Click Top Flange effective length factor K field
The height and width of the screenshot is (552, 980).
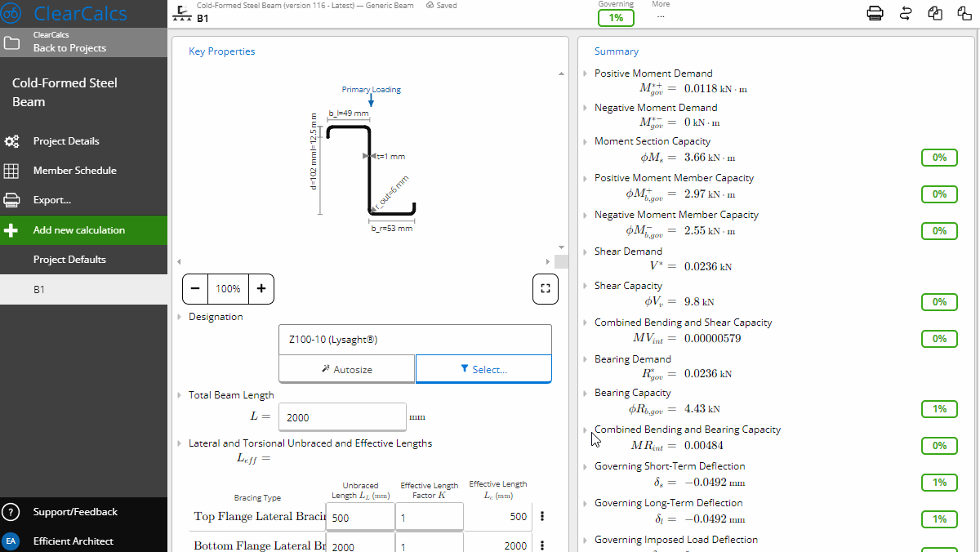point(430,516)
